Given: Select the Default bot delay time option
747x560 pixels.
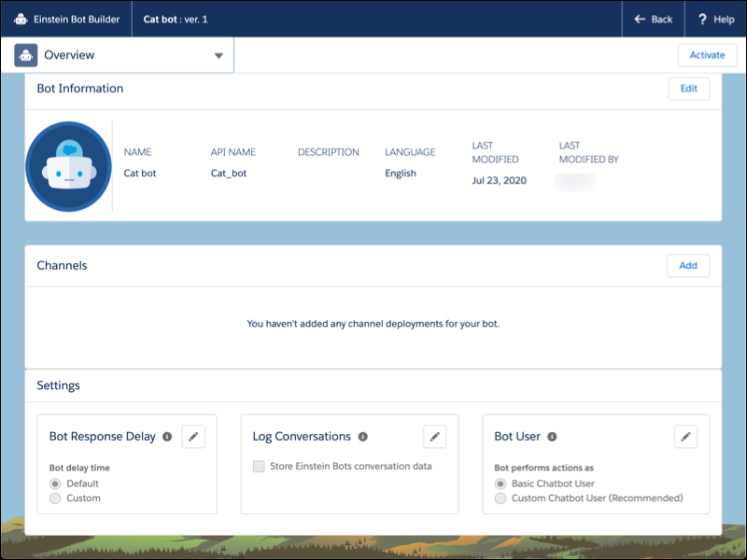Looking at the screenshot, I should click(x=55, y=483).
